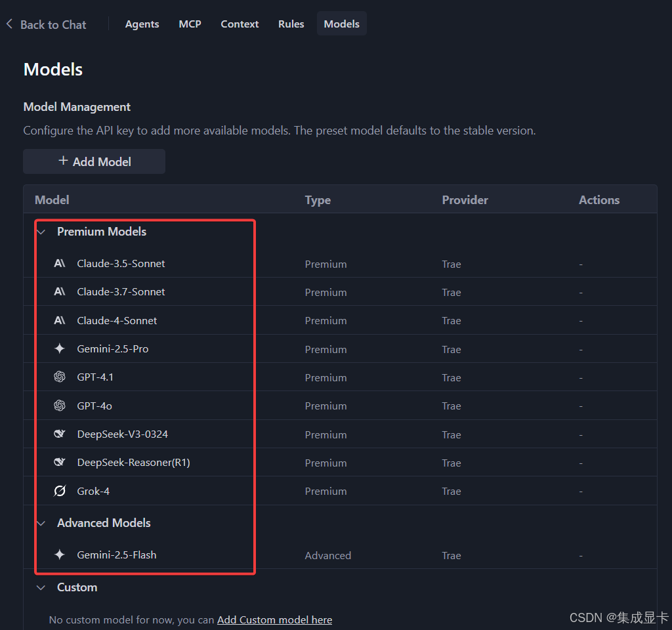This screenshot has width=672, height=630.
Task: Click the back arrow next to Back to Chat
Action: pyautogui.click(x=9, y=24)
